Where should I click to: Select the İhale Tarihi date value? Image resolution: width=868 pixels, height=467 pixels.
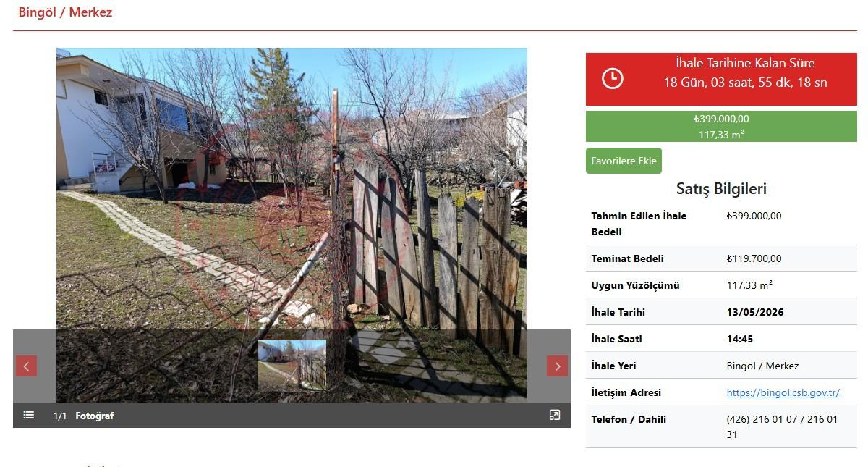click(x=755, y=312)
